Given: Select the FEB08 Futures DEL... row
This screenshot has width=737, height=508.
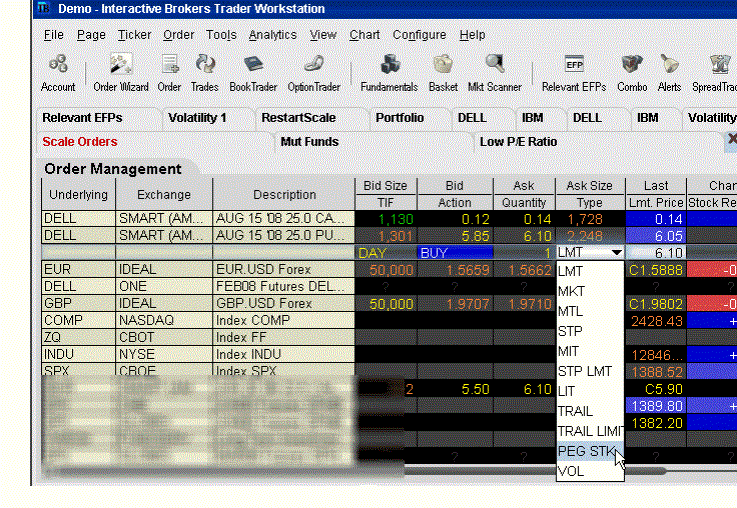Looking at the screenshot, I should point(283,287).
